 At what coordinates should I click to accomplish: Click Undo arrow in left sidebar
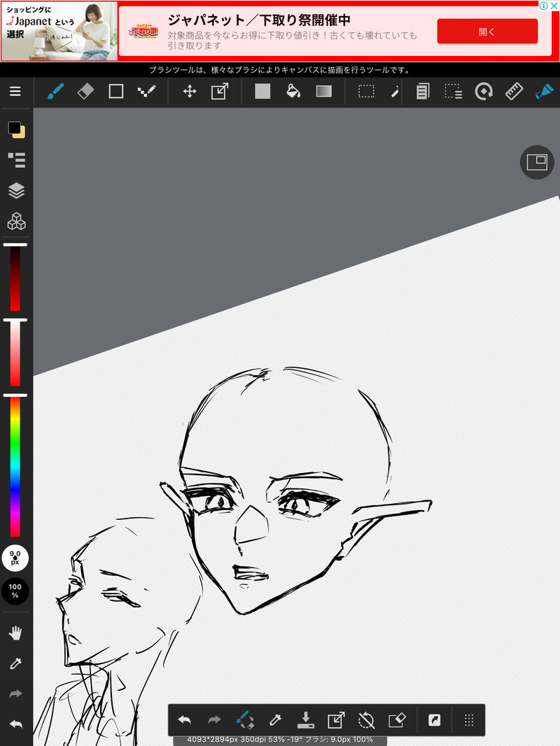[x=15, y=724]
